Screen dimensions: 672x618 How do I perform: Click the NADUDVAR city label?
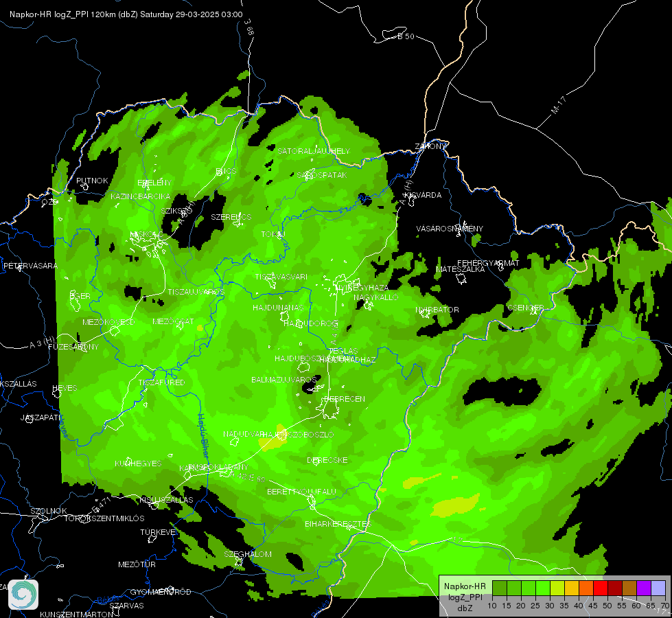click(x=242, y=435)
